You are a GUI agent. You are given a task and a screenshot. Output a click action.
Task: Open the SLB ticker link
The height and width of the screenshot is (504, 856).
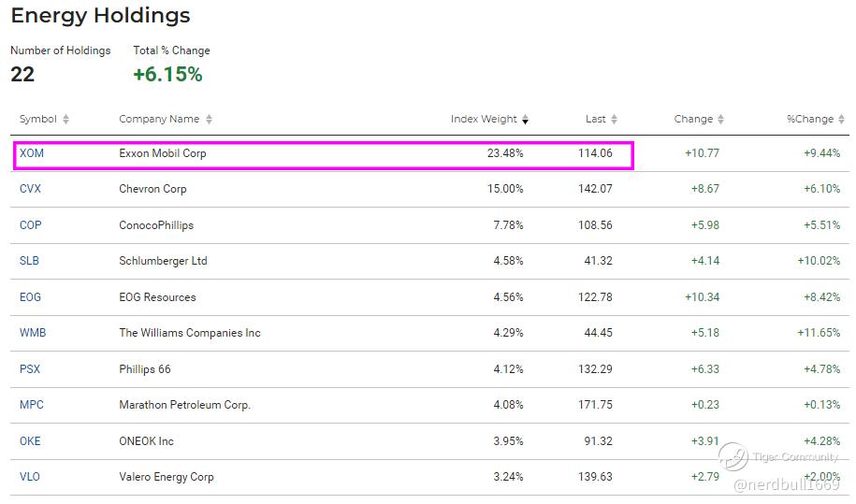(30, 261)
